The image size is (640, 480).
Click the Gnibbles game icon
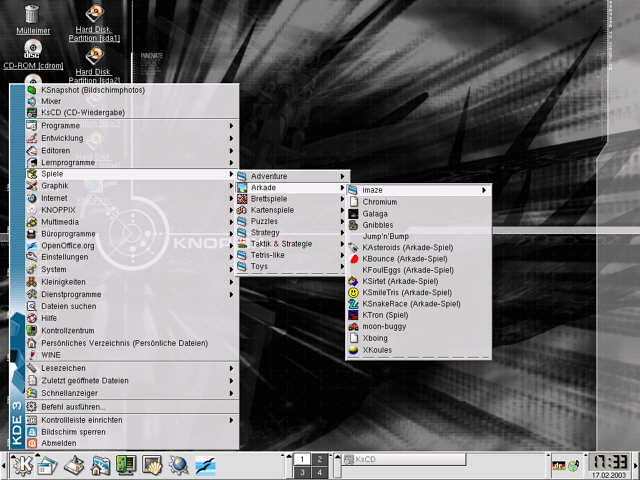(x=353, y=225)
